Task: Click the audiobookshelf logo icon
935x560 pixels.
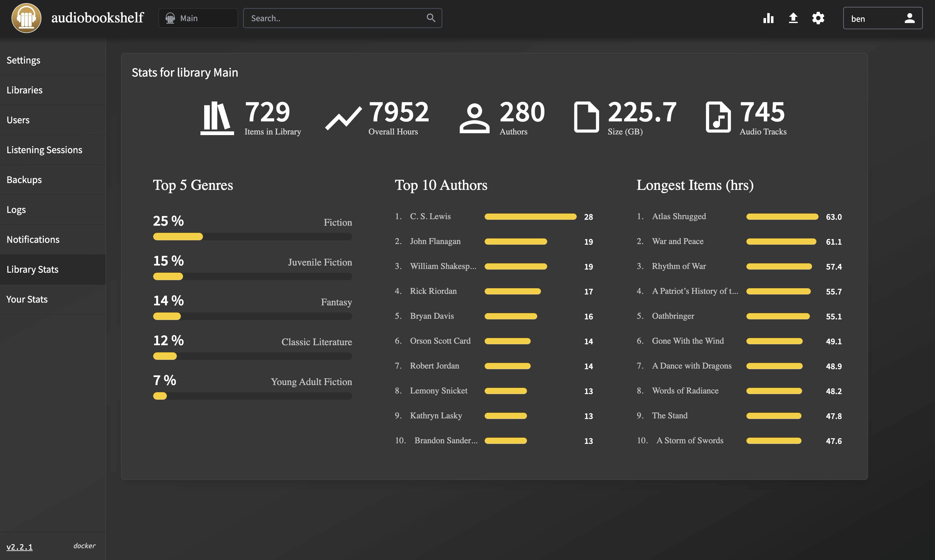Action: (26, 18)
